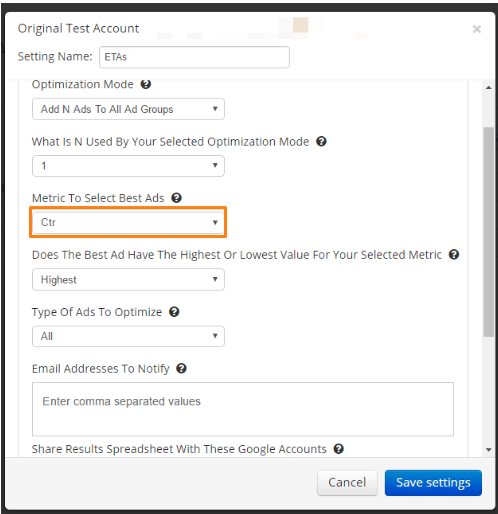Open the N value dropdown showing 1
The height and width of the screenshot is (514, 498).
pos(128,166)
